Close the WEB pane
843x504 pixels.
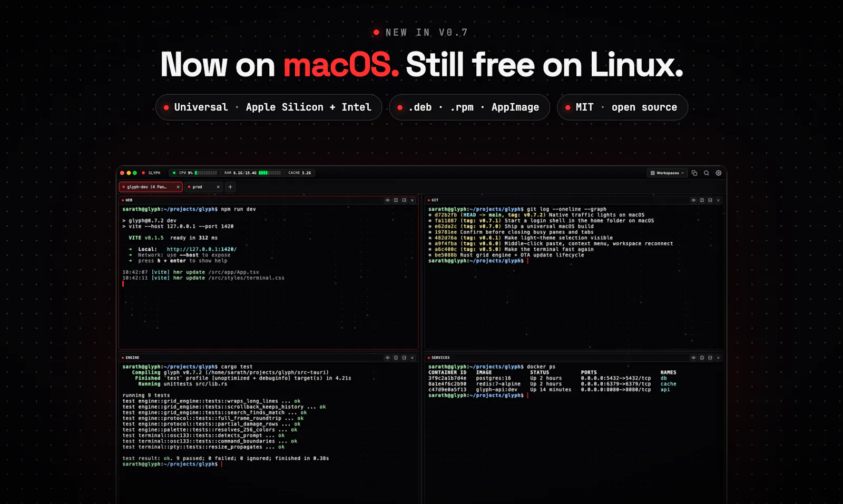(413, 200)
